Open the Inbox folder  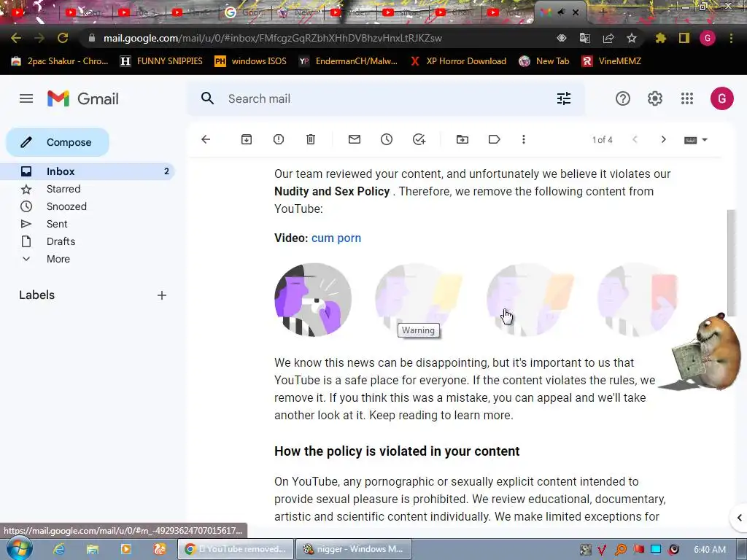88,171
